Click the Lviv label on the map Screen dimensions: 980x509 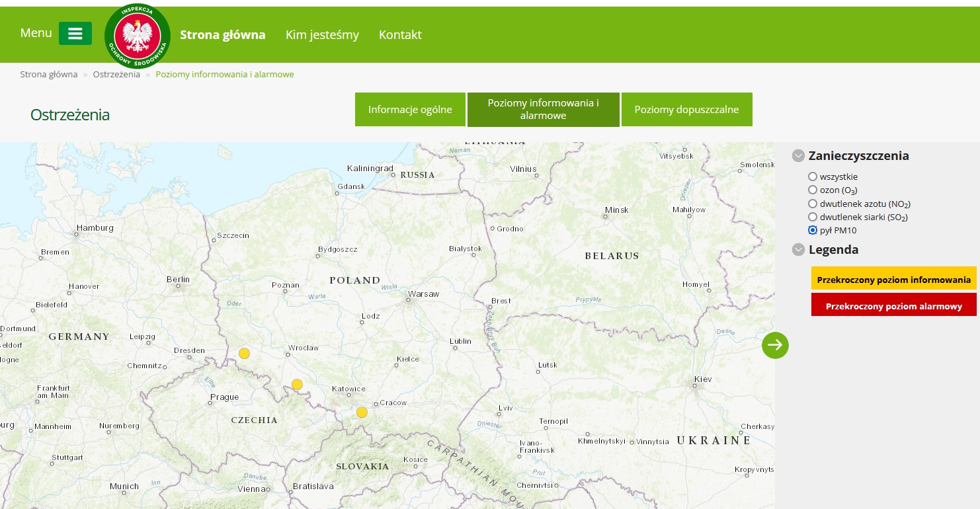coord(506,408)
